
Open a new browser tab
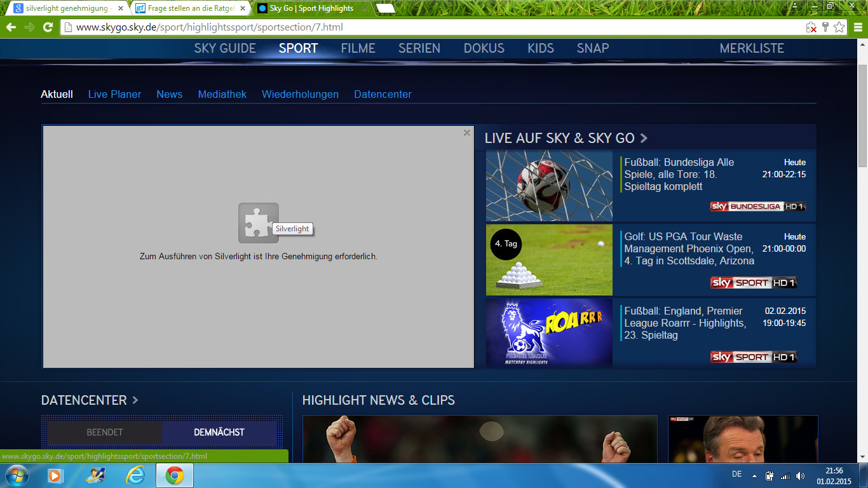point(384,9)
